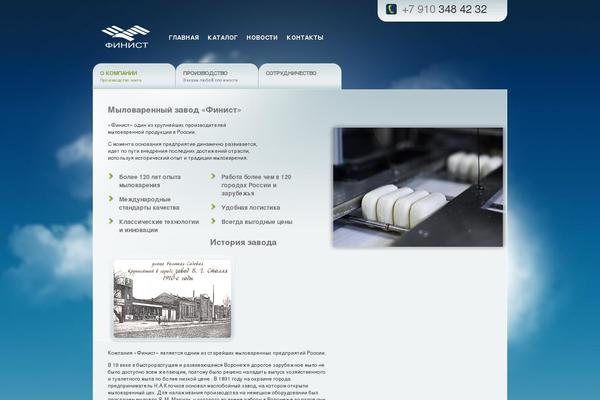Click the sentence Компания «Финист» является одним
600x400 pixels.
point(217,353)
